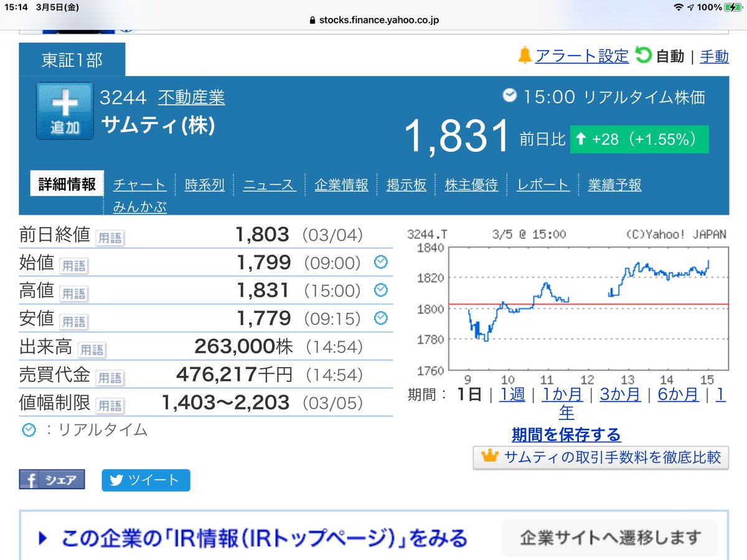The image size is (747, 560).
Task: Click the clock icon beside 15:00 リアルタイム株価
Action: (x=510, y=96)
